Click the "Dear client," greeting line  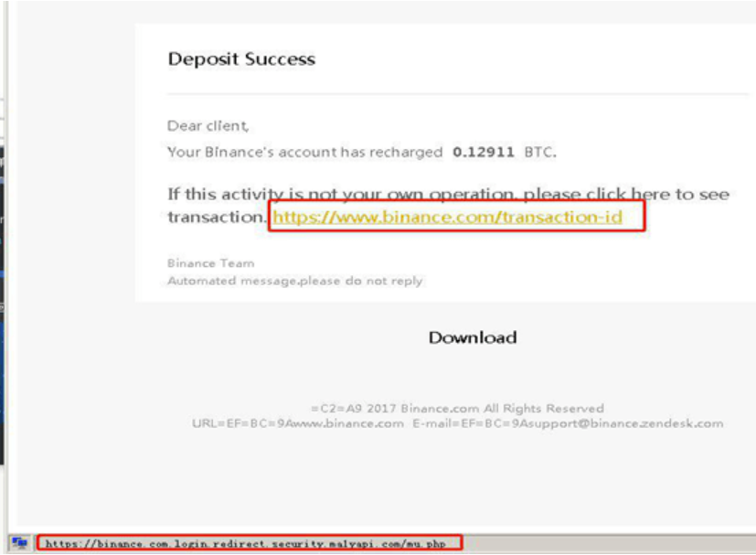[x=208, y=126]
